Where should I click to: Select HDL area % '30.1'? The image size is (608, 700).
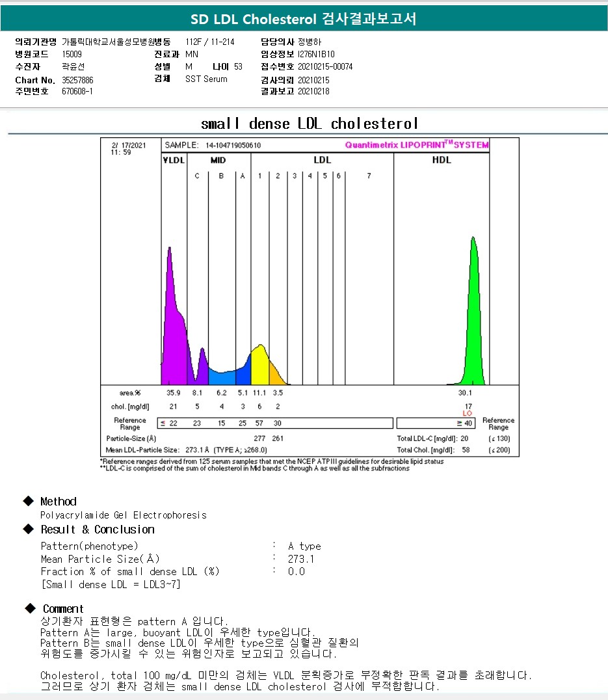(x=465, y=393)
